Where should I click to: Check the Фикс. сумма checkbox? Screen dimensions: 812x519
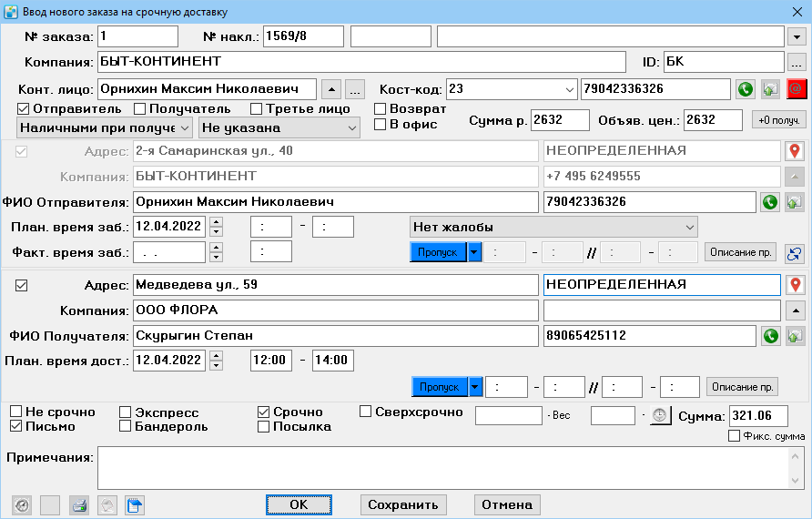734,435
